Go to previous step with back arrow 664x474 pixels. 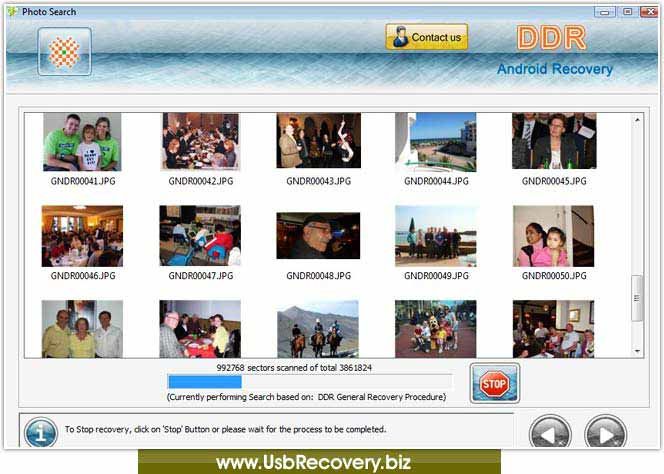550,433
